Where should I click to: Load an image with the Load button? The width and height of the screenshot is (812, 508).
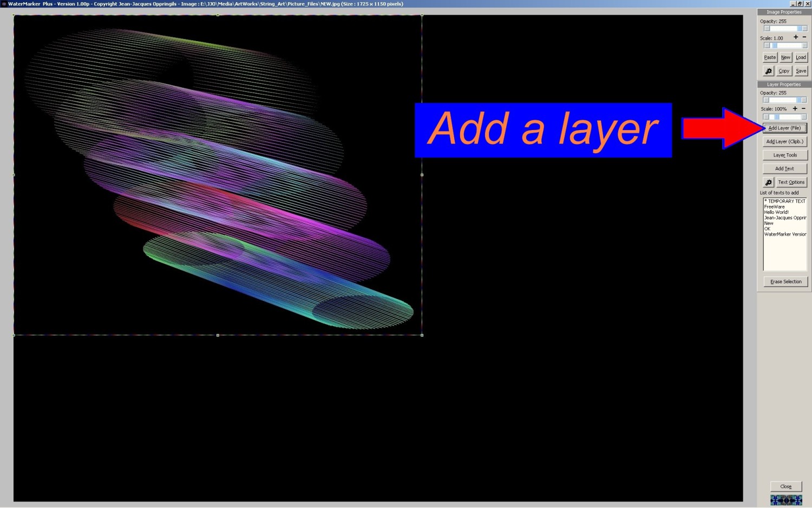801,57
